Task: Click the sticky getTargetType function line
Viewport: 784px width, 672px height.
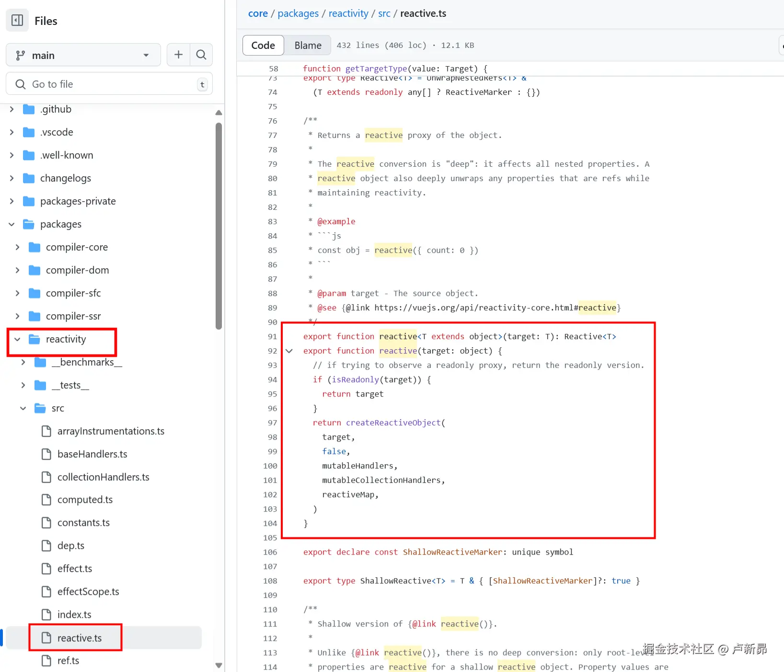Action: 395,68
